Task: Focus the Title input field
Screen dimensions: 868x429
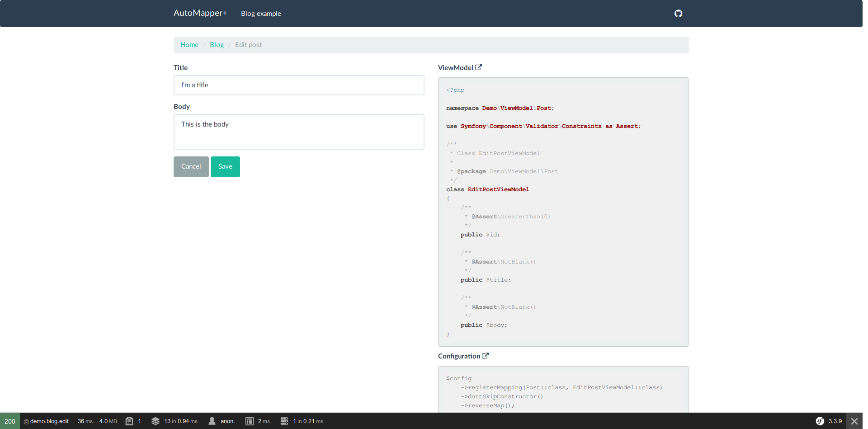Action: click(299, 85)
